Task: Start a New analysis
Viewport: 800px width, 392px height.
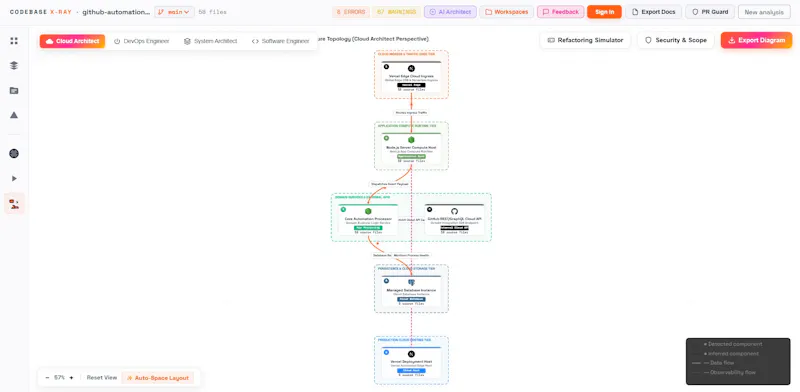Action: (x=764, y=12)
